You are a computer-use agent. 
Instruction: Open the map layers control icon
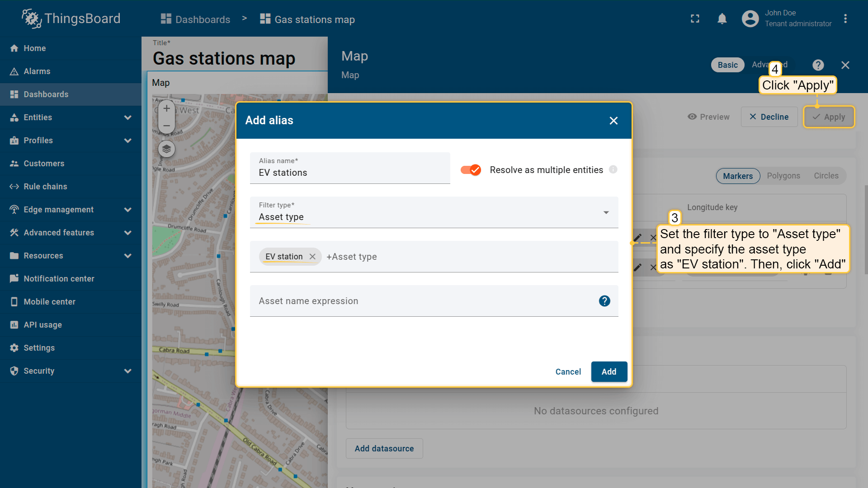pyautogui.click(x=166, y=149)
